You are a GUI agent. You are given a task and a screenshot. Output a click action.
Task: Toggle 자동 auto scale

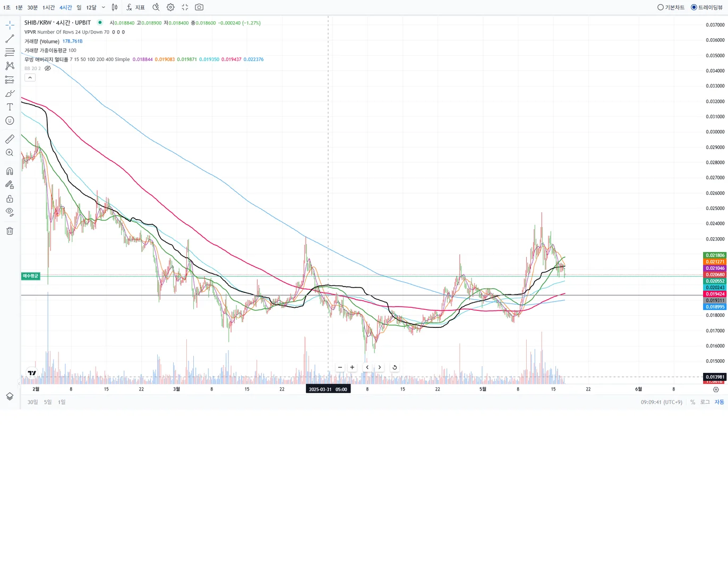click(x=719, y=402)
